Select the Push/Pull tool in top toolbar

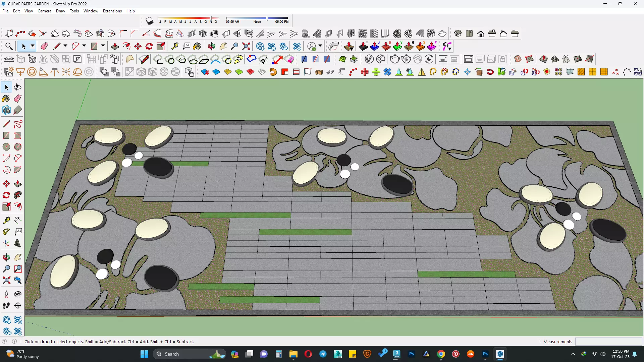[x=115, y=46]
